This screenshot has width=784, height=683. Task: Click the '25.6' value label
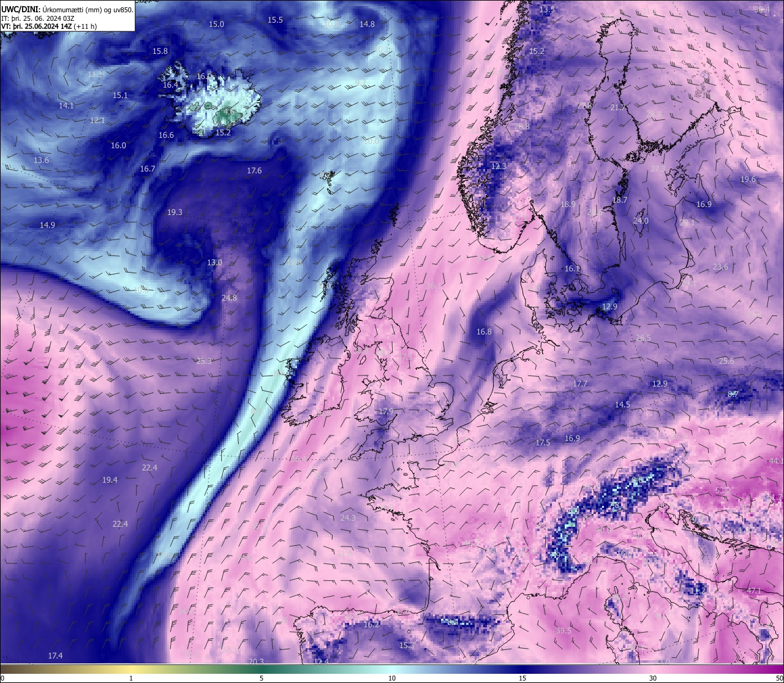726,361
